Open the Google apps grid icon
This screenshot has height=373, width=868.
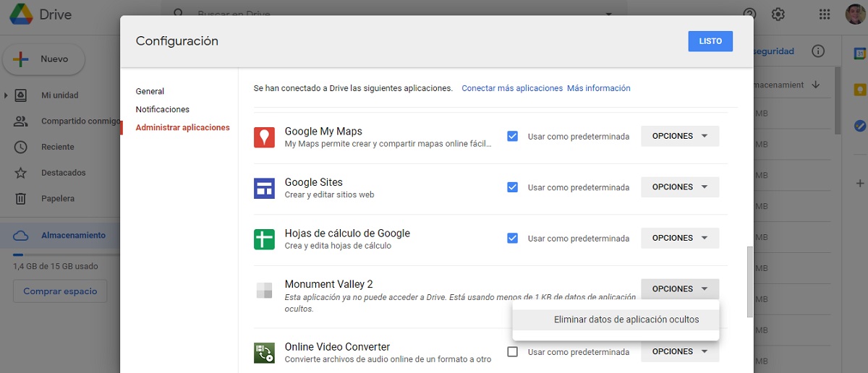point(824,14)
